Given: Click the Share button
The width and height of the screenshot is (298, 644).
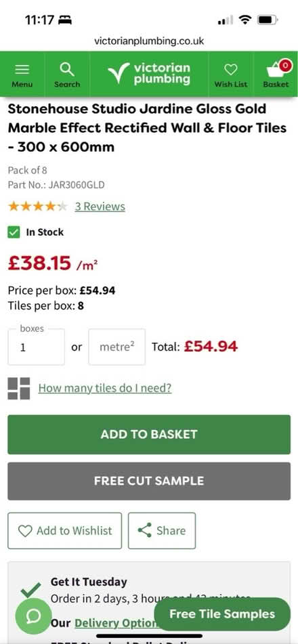Looking at the screenshot, I should [x=162, y=531].
